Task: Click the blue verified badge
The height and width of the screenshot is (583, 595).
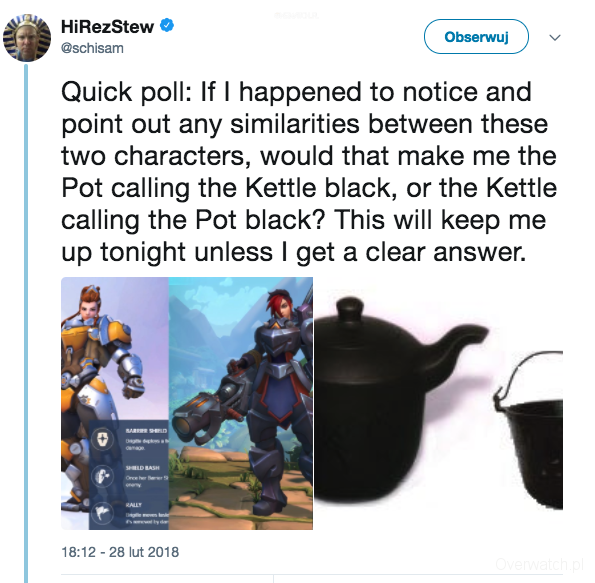Action: tap(167, 25)
